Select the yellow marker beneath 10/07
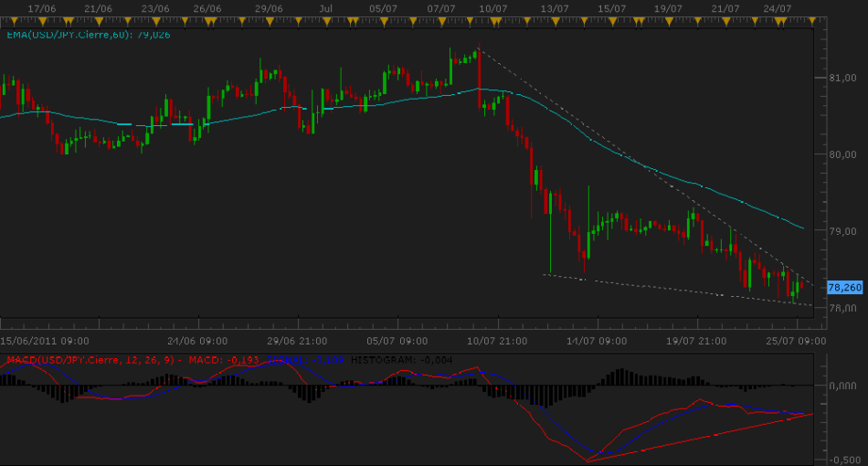This screenshot has width=868, height=466. [493, 20]
